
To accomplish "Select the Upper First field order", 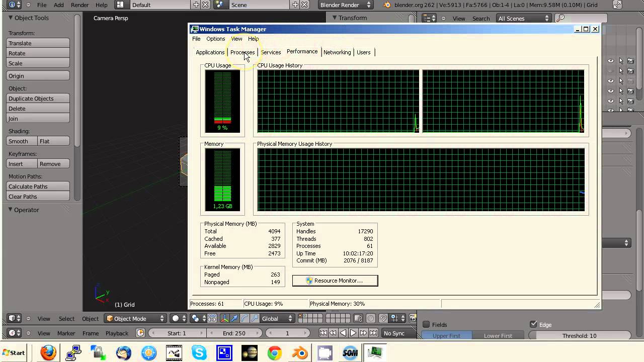I will pyautogui.click(x=446, y=335).
